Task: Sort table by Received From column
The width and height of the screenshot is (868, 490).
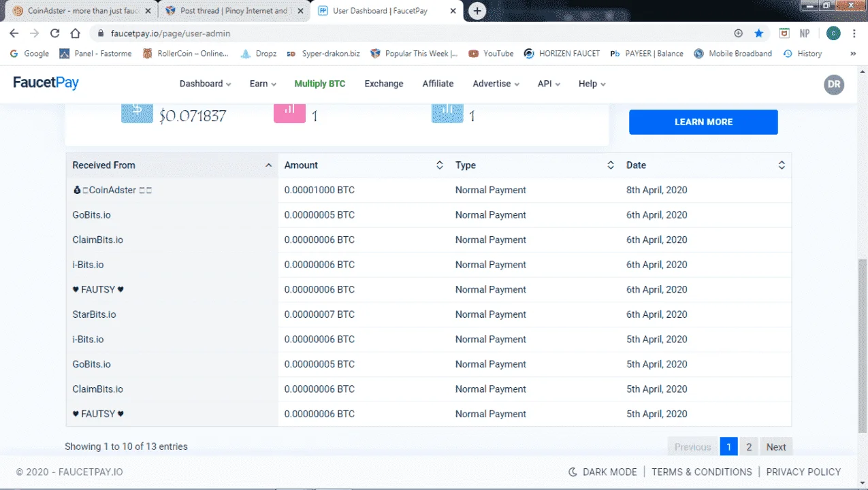Action: (x=172, y=165)
